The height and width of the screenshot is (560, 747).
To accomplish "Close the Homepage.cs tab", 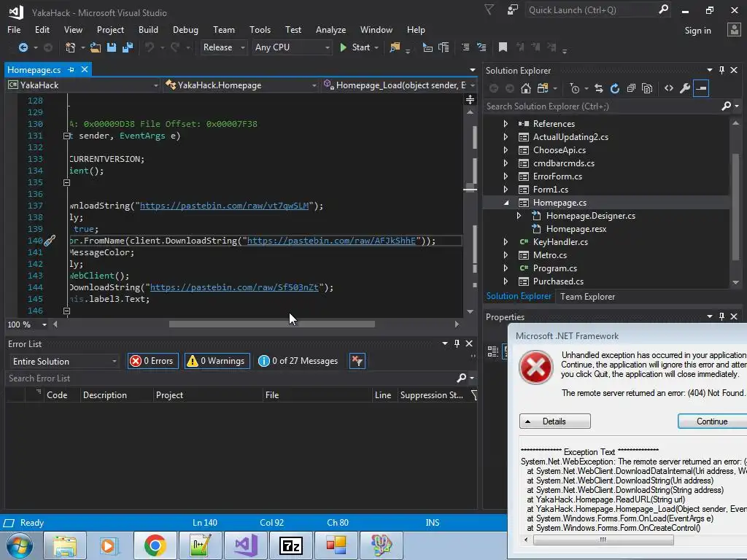I will pyautogui.click(x=85, y=69).
